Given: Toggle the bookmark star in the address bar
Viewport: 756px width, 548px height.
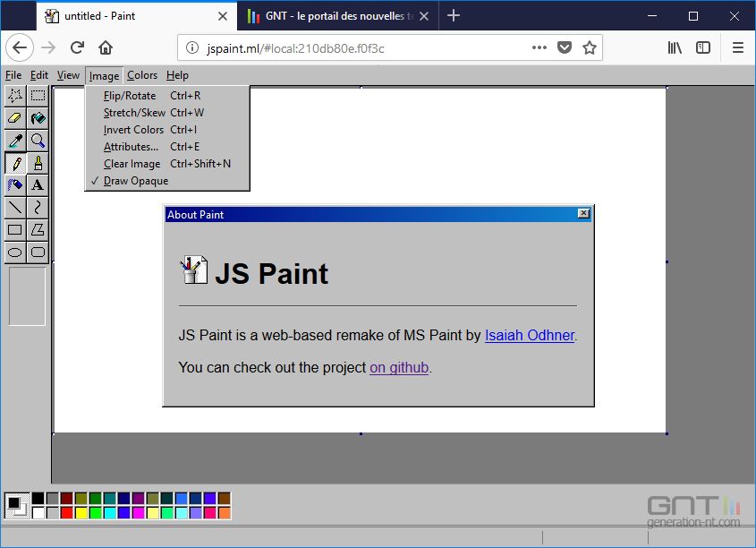Looking at the screenshot, I should click(590, 47).
